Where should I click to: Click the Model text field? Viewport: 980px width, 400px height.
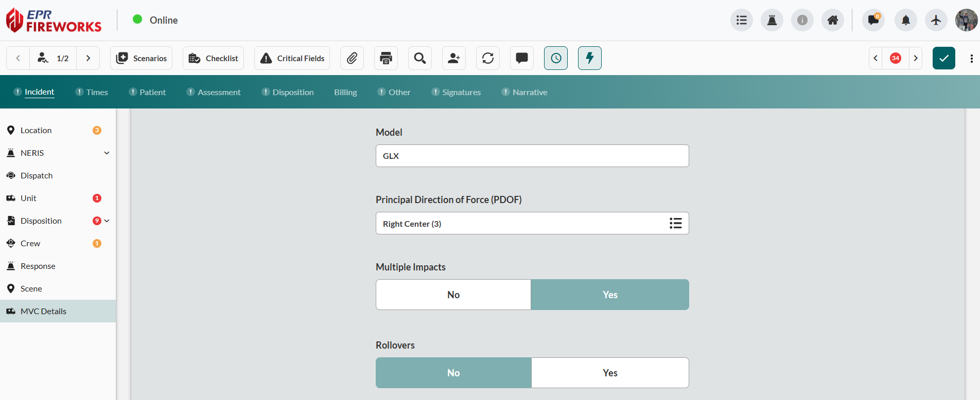tap(532, 156)
